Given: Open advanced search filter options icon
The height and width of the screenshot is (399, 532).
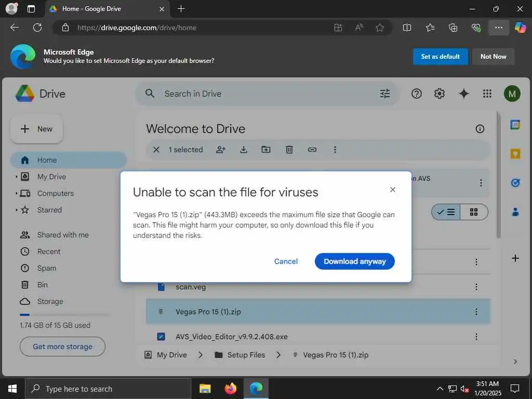Looking at the screenshot, I should click(385, 94).
